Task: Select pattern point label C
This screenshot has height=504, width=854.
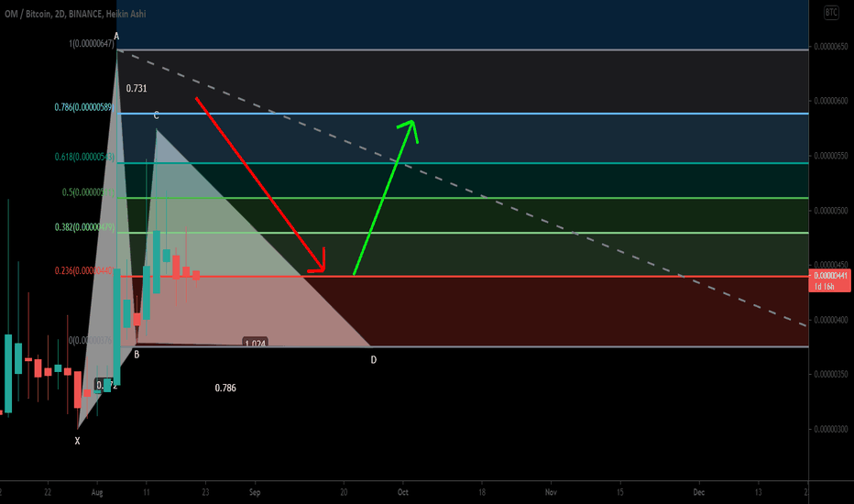Action: point(157,115)
